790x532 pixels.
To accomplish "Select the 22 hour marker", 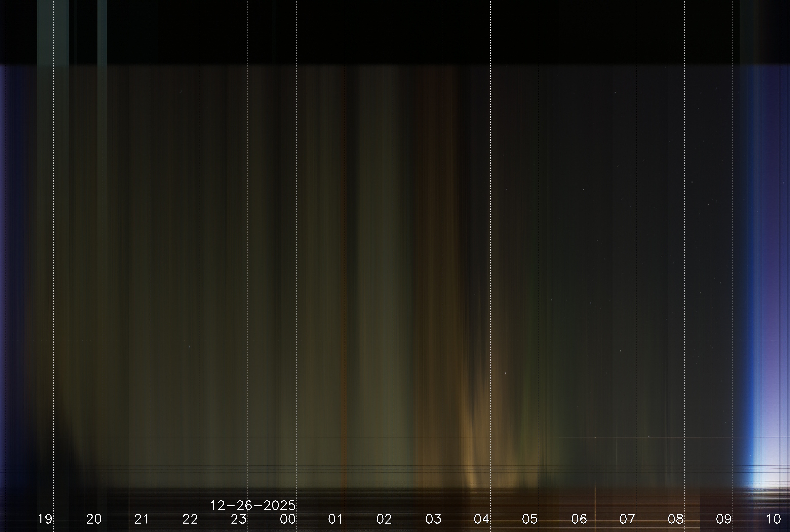I will (190, 519).
